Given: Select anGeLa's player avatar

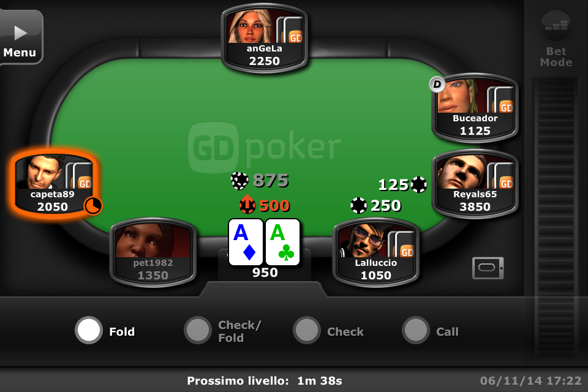Looking at the screenshot, I should (251, 27).
